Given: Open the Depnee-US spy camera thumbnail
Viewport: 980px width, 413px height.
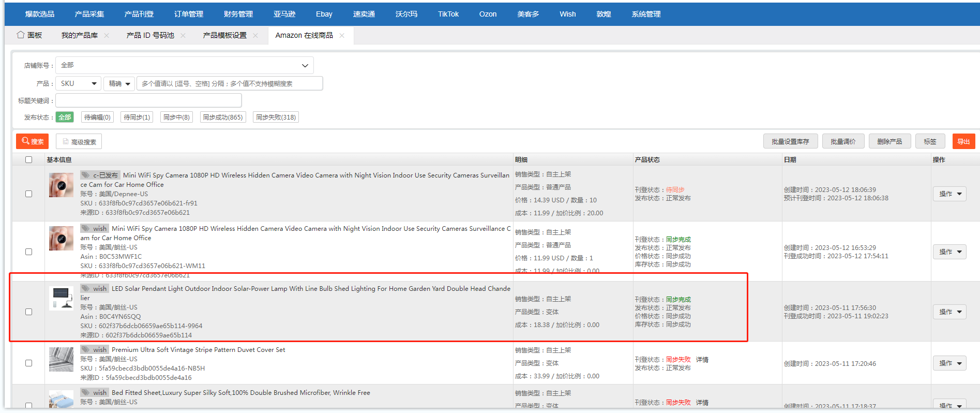Looking at the screenshot, I should pyautogui.click(x=61, y=185).
